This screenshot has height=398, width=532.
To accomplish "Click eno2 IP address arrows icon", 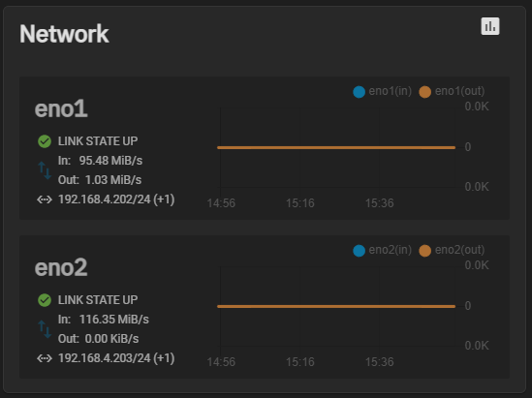I will [x=45, y=358].
